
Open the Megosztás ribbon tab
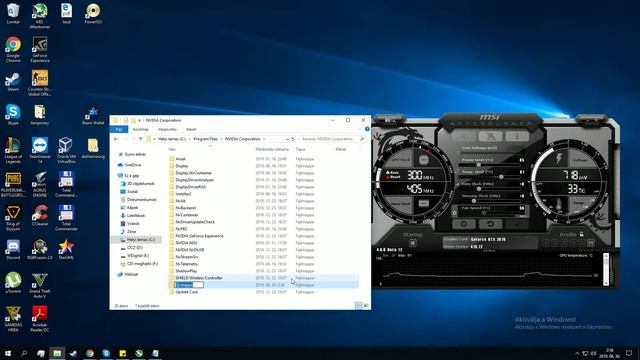167,129
